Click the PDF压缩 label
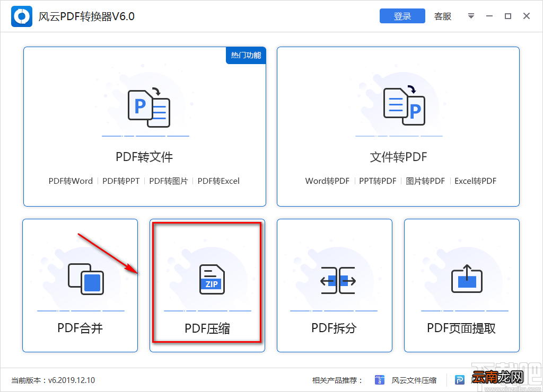 click(x=207, y=328)
